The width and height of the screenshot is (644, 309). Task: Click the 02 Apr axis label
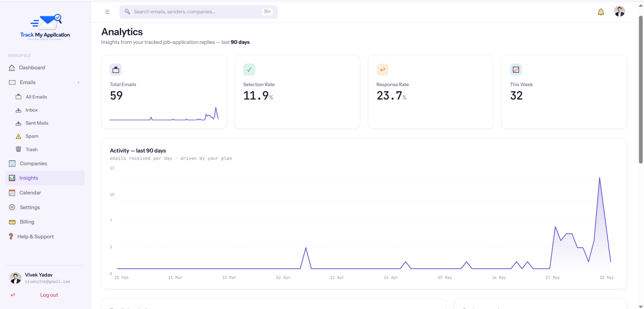coord(283,278)
